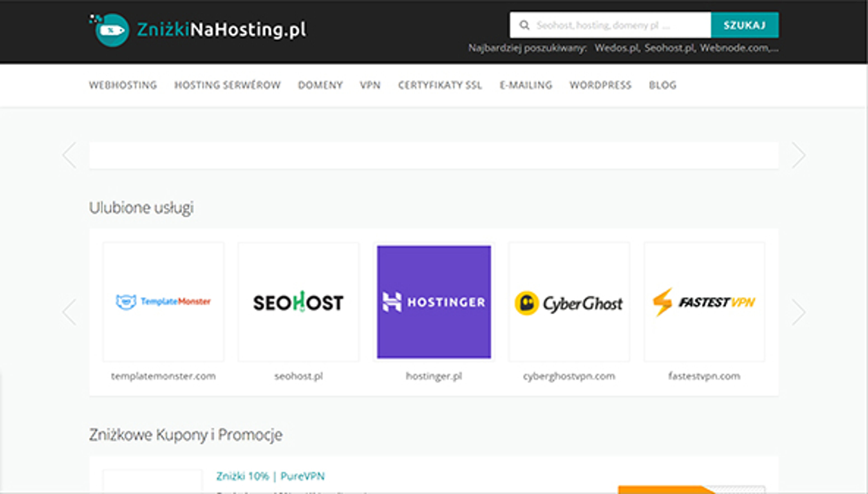This screenshot has width=868, height=494.
Task: Visit the Wedos.pl popular search link
Action: (618, 47)
